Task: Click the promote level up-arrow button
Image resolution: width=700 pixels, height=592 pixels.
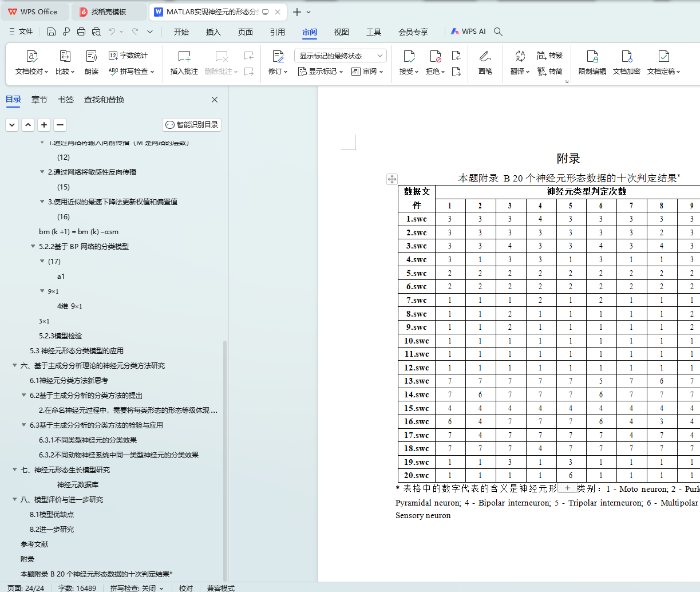Action: pos(28,125)
